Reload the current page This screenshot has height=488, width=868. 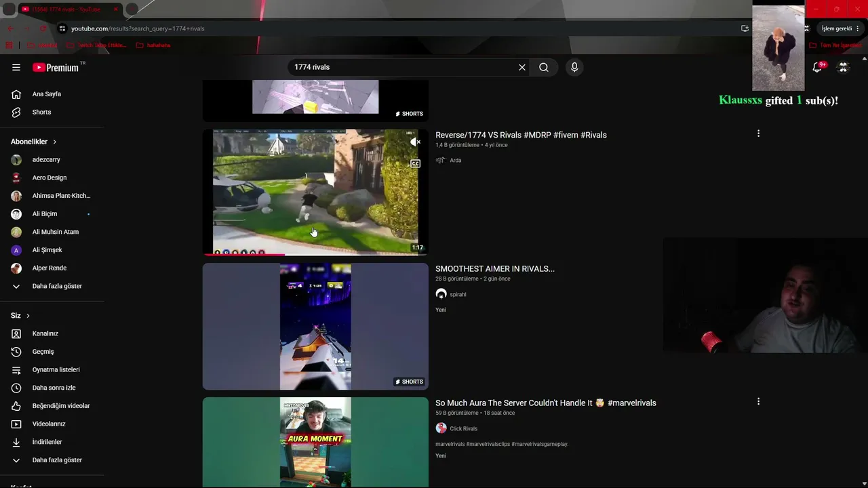[43, 28]
